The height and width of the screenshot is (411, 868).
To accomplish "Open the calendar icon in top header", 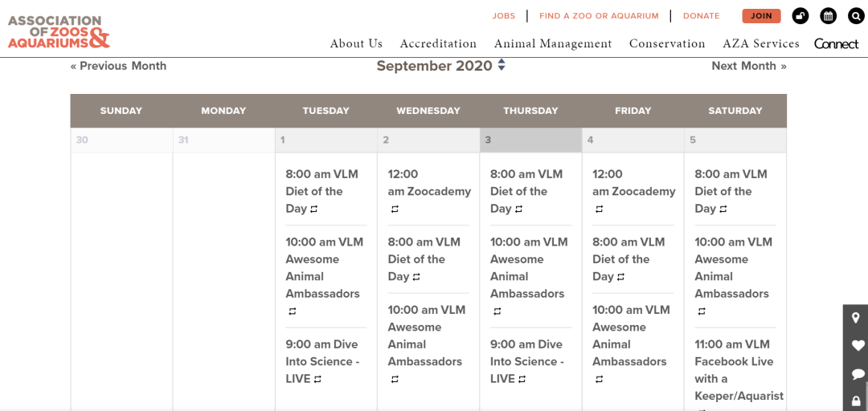I will pyautogui.click(x=828, y=16).
